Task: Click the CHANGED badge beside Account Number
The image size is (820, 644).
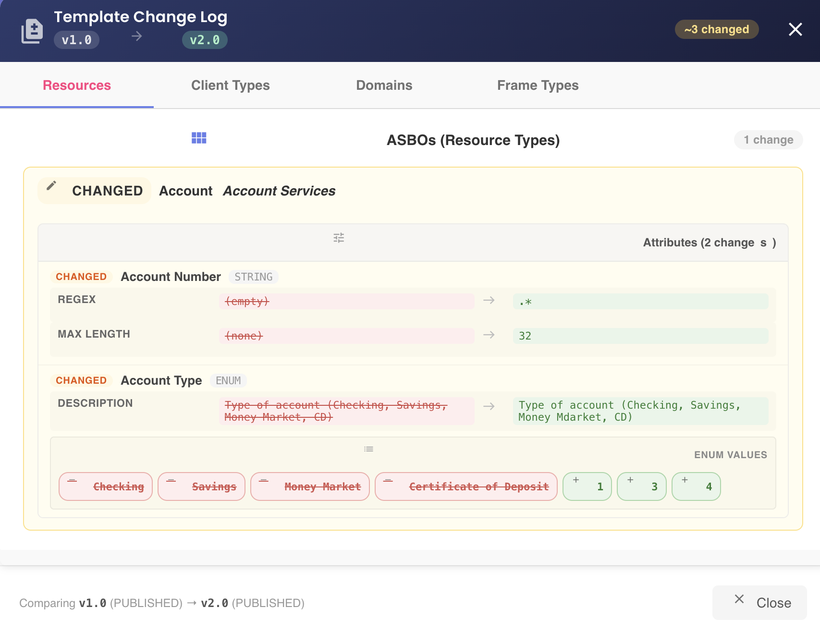Action: point(81,277)
